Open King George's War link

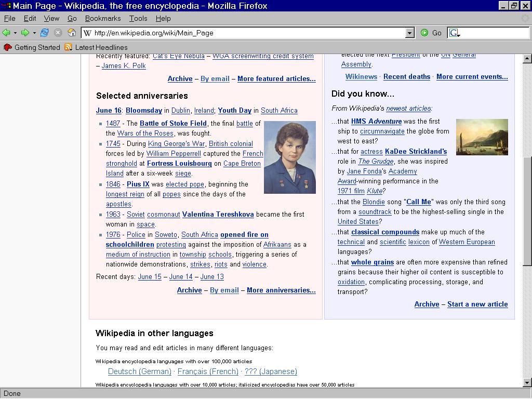point(176,143)
